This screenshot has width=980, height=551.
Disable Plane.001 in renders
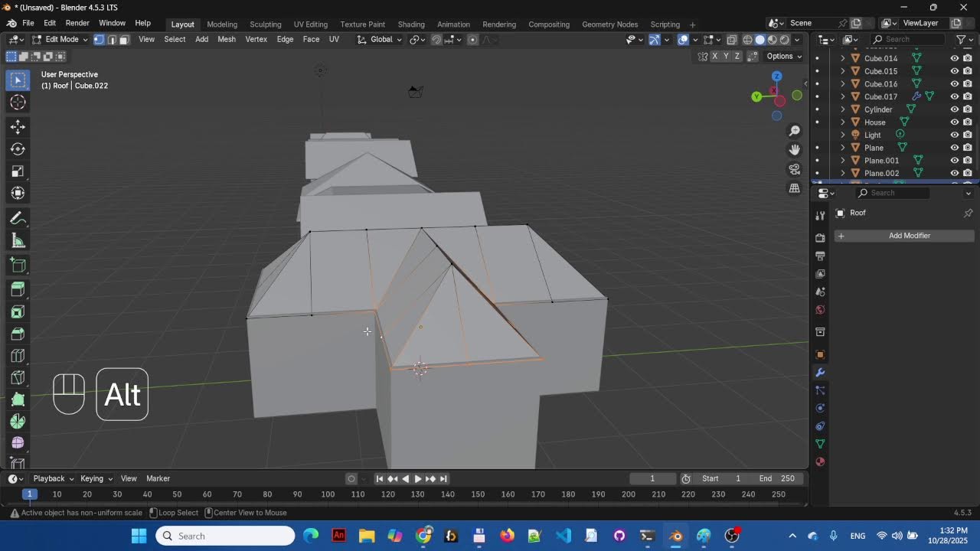pos(968,161)
